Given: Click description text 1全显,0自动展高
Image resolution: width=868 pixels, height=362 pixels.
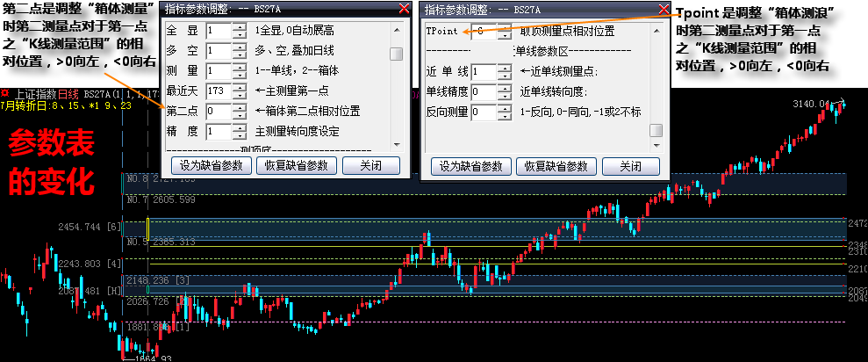Looking at the screenshot, I should click(x=295, y=31).
